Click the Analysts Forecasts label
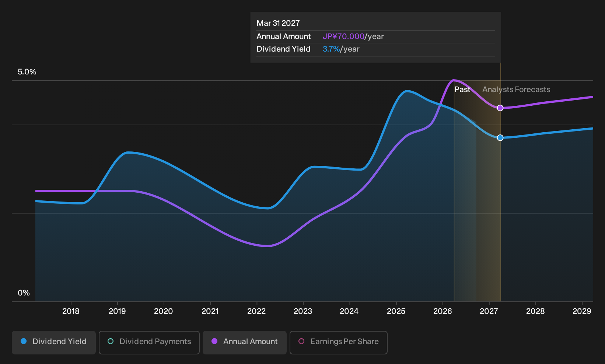 (516, 90)
